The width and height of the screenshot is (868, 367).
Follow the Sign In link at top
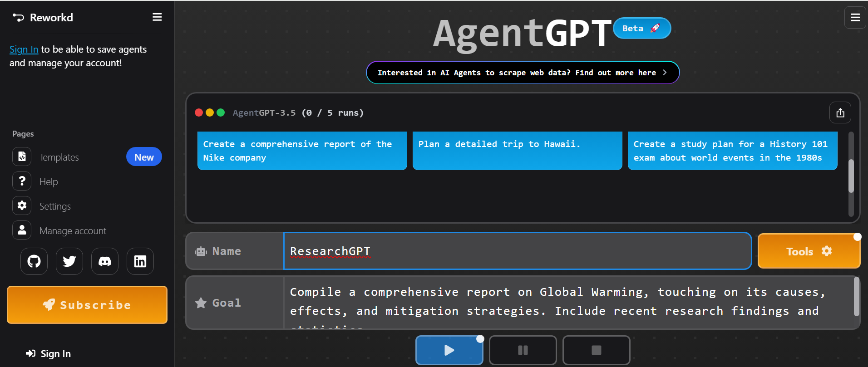pyautogui.click(x=24, y=49)
